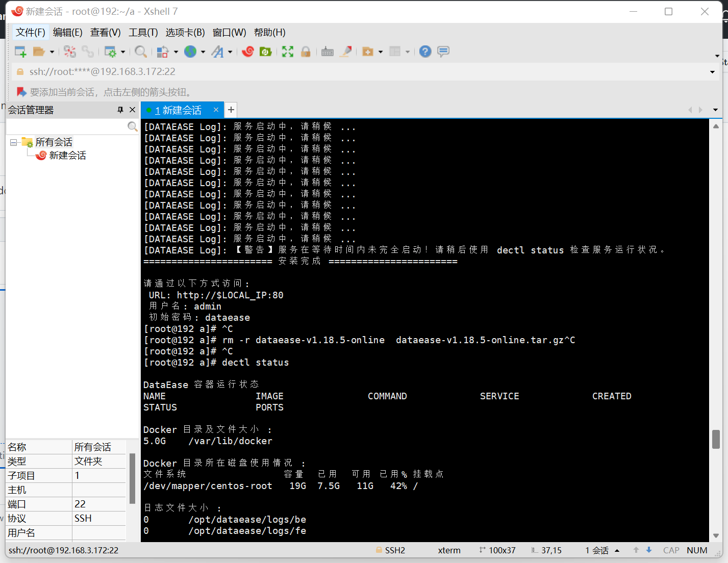The image size is (728, 563).
Task: Launch Xftp from the green toolbar icon
Action: click(x=266, y=52)
